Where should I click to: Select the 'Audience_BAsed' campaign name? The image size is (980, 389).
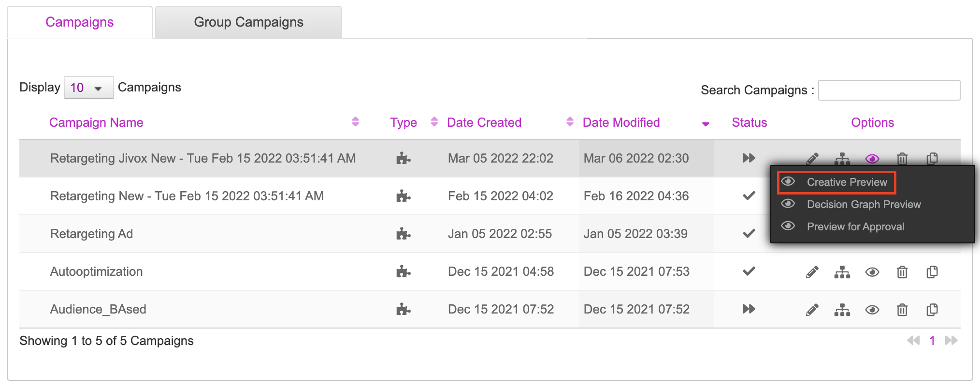point(98,309)
